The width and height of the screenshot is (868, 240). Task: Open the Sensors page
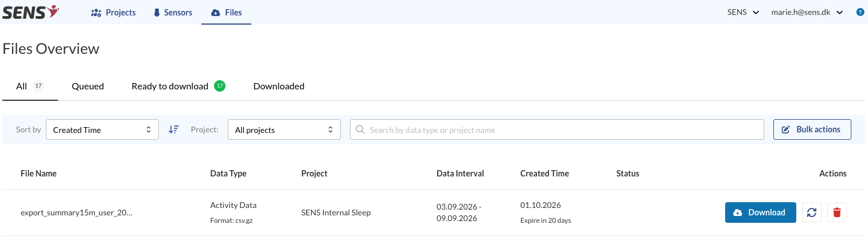(172, 12)
